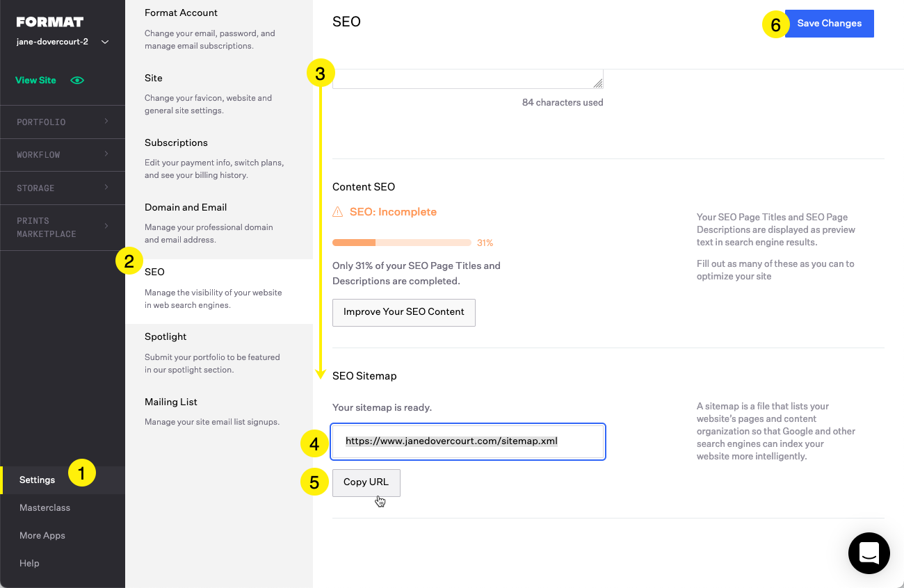Click the sitemap URL input field
This screenshot has width=904, height=588.
point(468,441)
